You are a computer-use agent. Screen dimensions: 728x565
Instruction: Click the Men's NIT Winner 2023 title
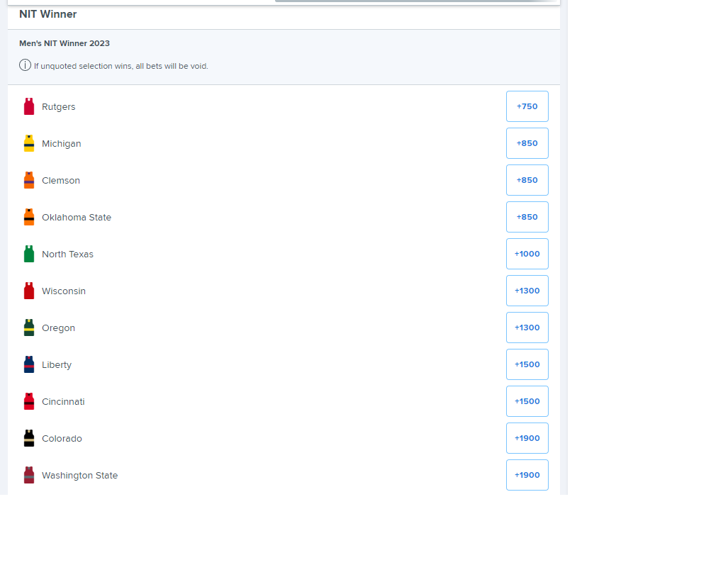point(65,43)
